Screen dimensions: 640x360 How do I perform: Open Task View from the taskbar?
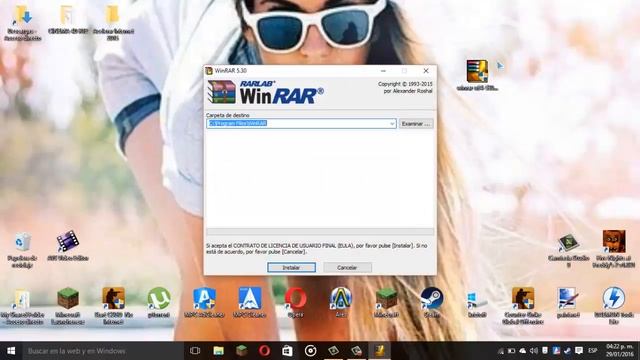[195, 351]
